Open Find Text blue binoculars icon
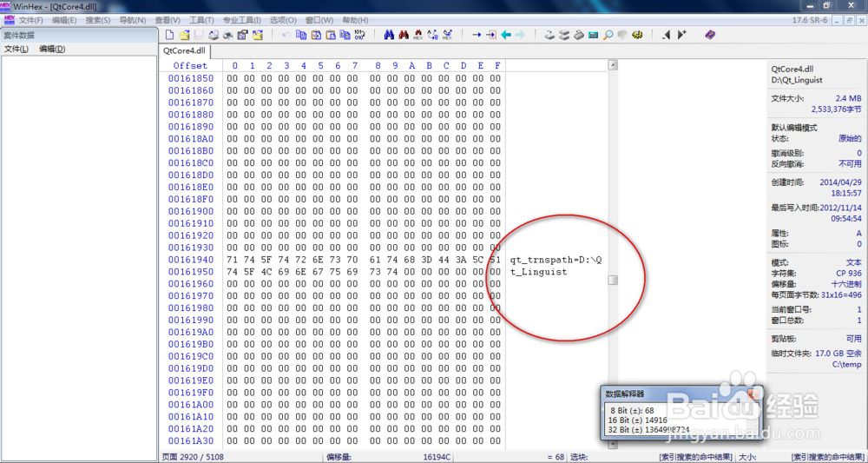868x463 pixels. coord(389,35)
